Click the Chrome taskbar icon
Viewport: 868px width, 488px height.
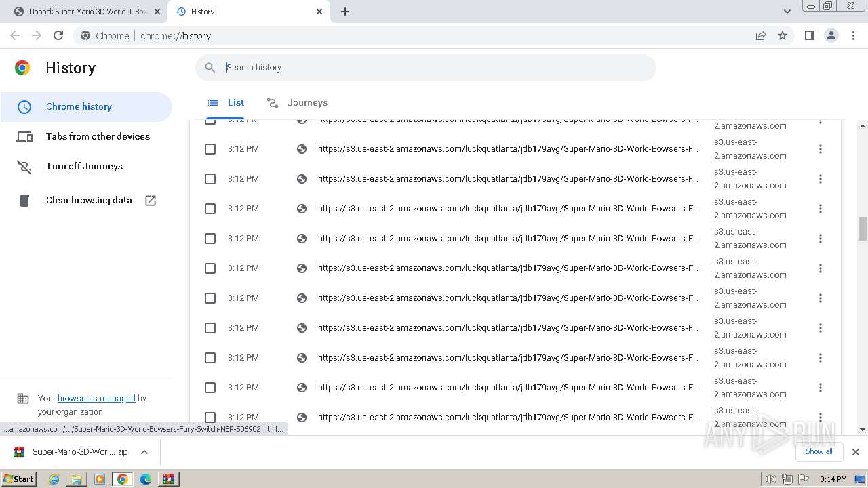pyautogui.click(x=123, y=479)
